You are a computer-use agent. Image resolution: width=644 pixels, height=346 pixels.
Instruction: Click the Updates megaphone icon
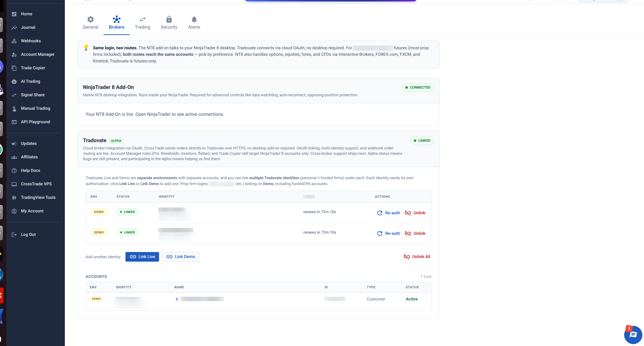tap(14, 144)
